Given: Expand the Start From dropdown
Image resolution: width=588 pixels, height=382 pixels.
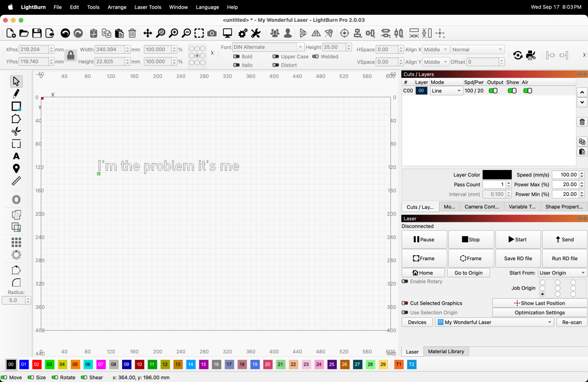Looking at the screenshot, I should point(562,273).
